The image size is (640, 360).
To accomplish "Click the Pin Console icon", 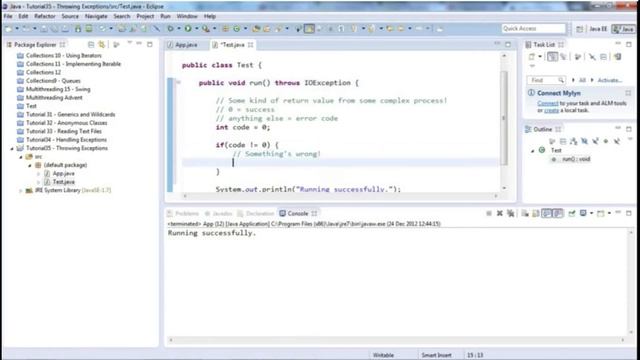I will (x=572, y=213).
